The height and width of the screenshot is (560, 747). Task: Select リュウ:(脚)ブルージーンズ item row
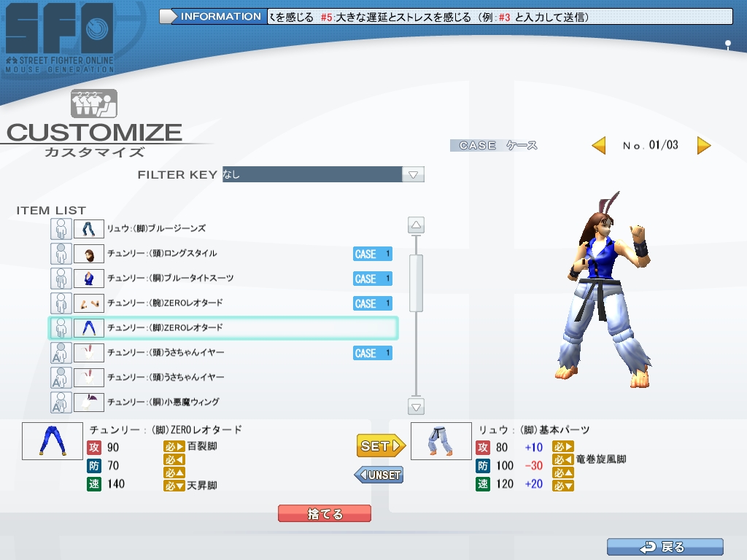point(223,229)
